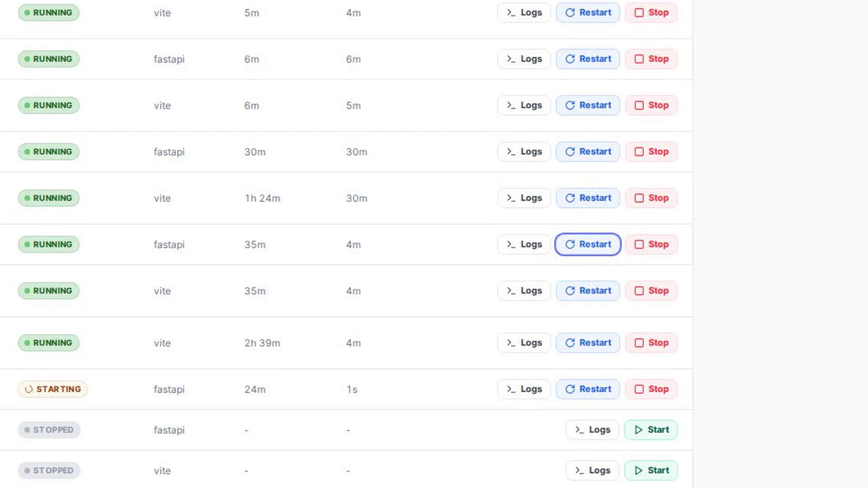Click the STOPPED badge on the last vite row

[49, 470]
